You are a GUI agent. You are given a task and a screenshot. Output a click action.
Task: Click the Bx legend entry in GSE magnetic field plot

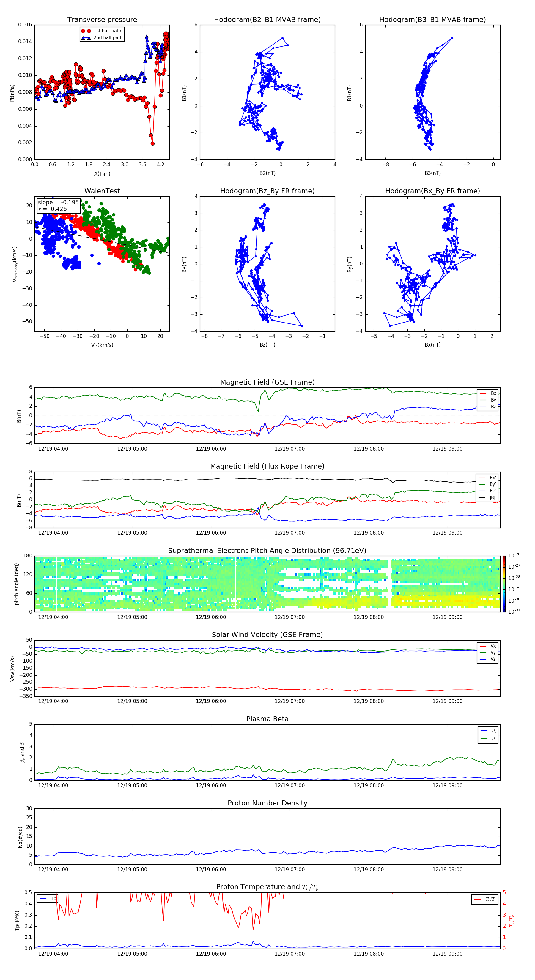488,393
